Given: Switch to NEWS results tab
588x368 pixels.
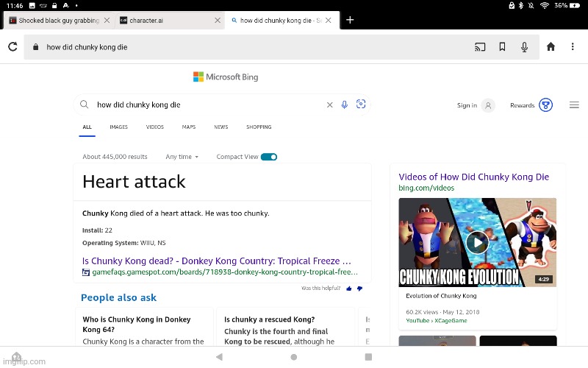Looking at the screenshot, I should coord(221,127).
